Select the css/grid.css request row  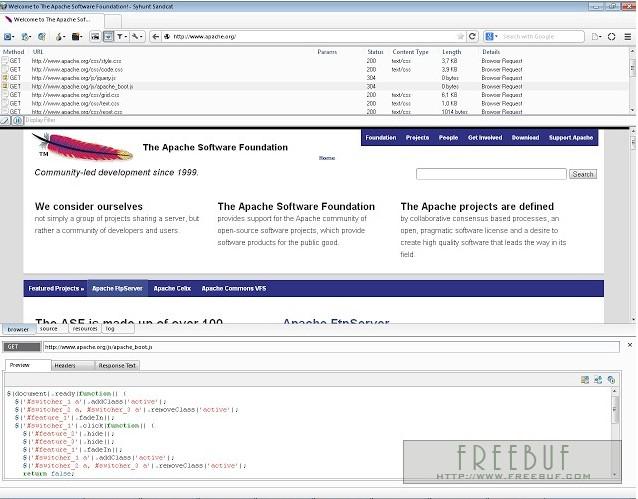(314, 95)
